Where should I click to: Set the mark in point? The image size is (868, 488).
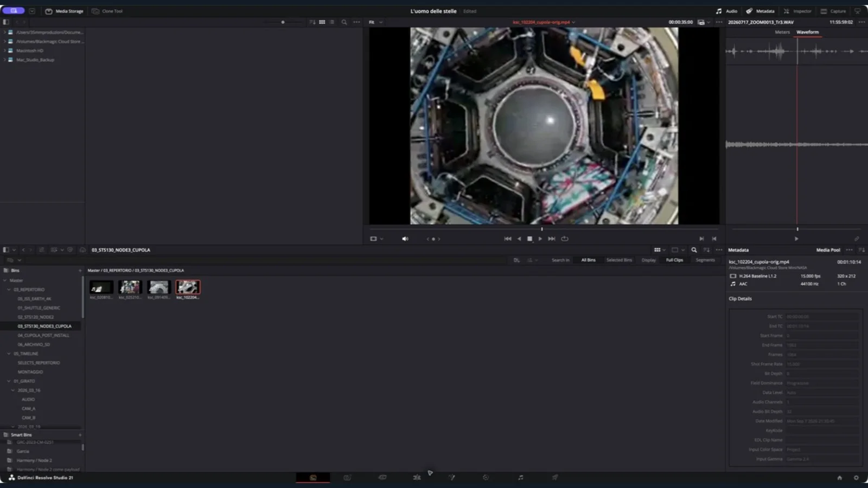701,239
